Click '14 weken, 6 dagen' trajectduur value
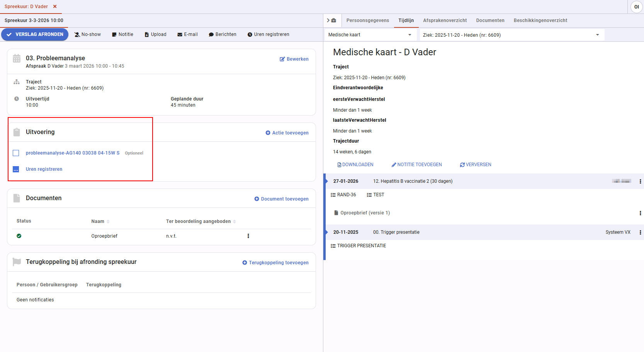Screen dimensions: 644x352 point(352,152)
